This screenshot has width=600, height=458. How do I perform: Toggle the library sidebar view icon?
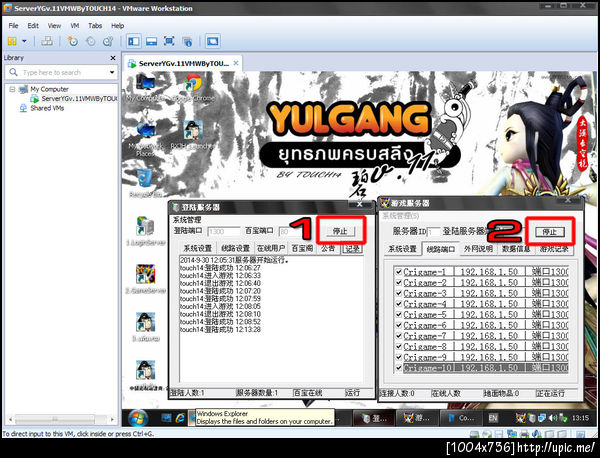click(134, 41)
